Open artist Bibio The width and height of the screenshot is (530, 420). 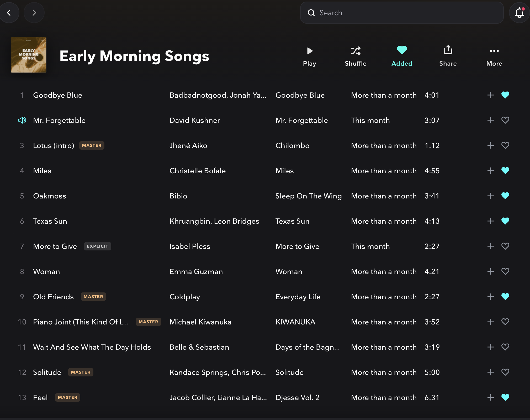178,196
